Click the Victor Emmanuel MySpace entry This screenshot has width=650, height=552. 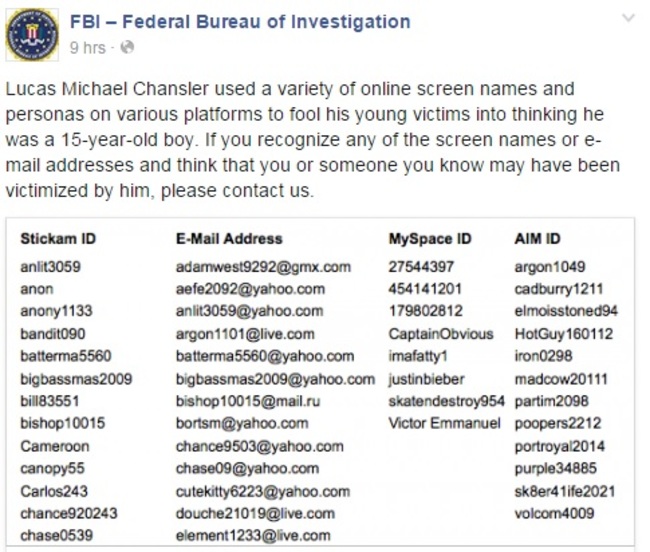(444, 424)
